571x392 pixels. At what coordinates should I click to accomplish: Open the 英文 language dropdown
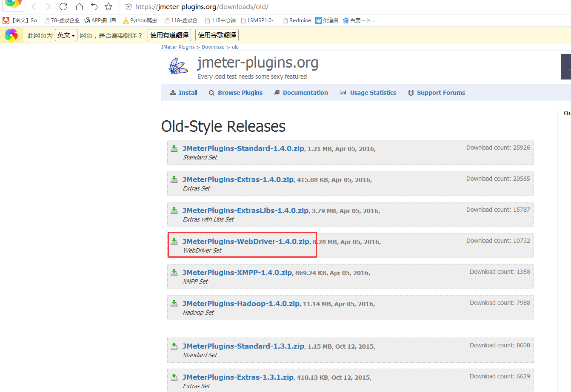66,35
